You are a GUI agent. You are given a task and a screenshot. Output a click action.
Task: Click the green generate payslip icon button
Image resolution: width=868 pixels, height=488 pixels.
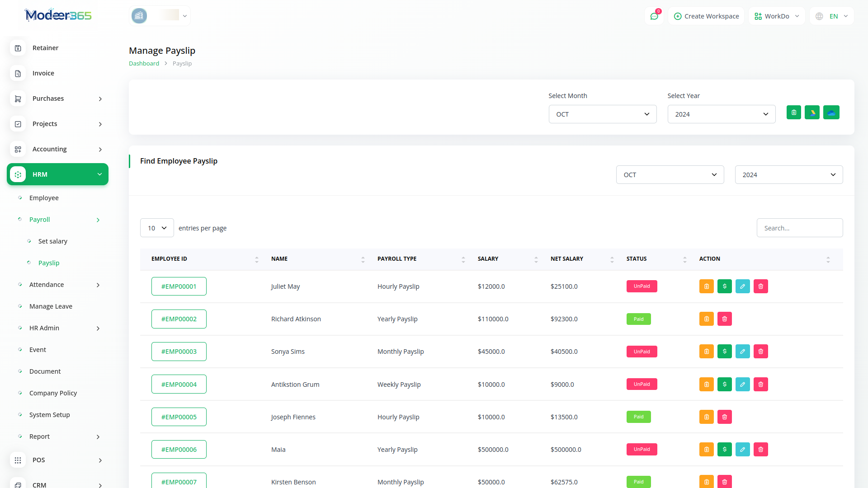point(794,113)
